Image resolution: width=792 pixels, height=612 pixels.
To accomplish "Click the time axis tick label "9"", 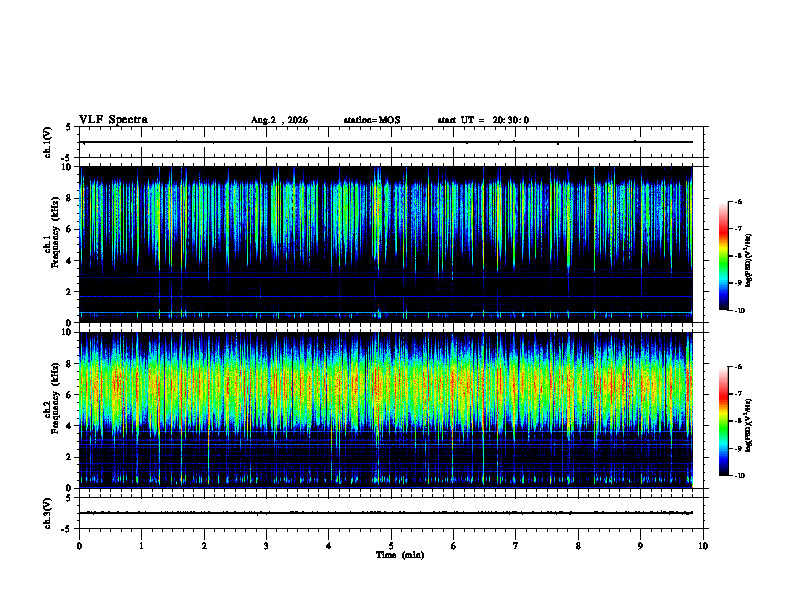I will click(640, 546).
